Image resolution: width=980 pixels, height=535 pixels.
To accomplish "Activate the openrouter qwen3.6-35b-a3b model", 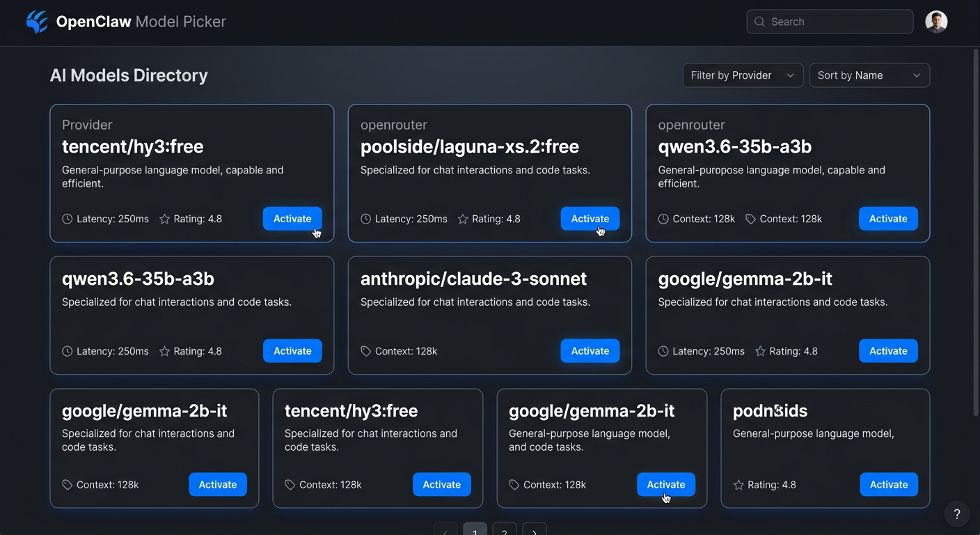I will click(888, 219).
